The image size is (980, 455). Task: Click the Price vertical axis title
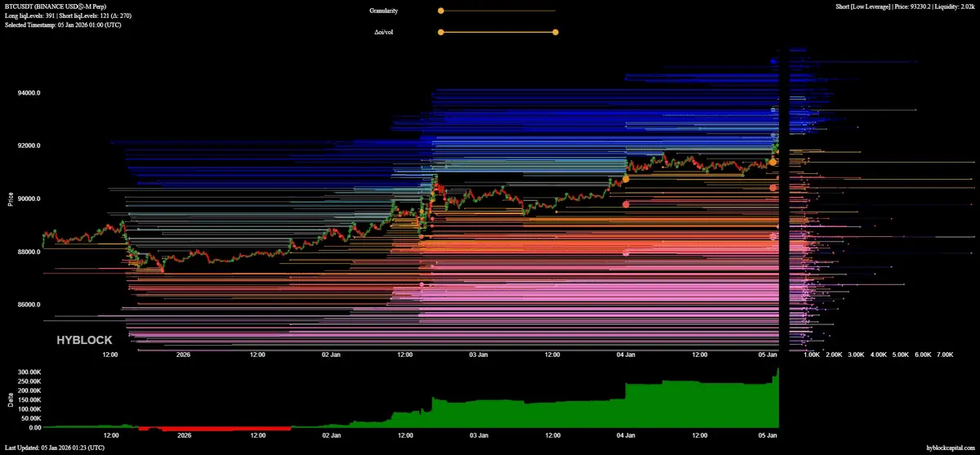point(10,199)
